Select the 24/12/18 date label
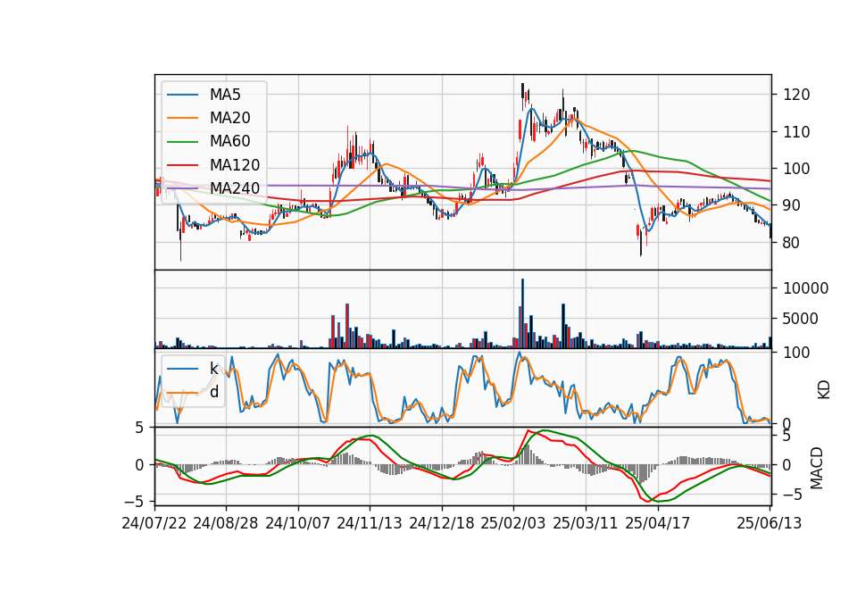The width and height of the screenshot is (857, 616). tap(442, 523)
